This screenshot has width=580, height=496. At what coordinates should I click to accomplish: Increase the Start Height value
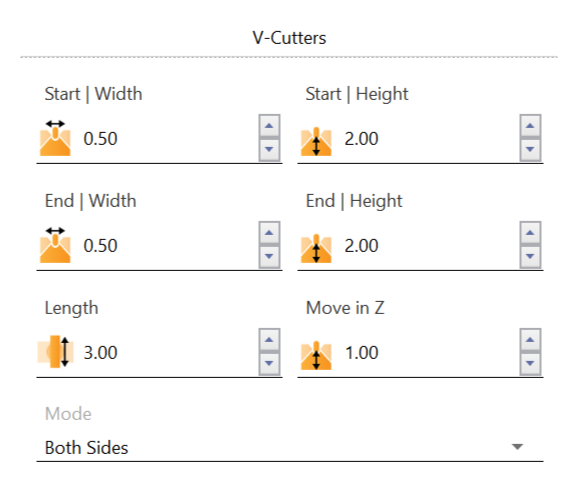pos(530,126)
